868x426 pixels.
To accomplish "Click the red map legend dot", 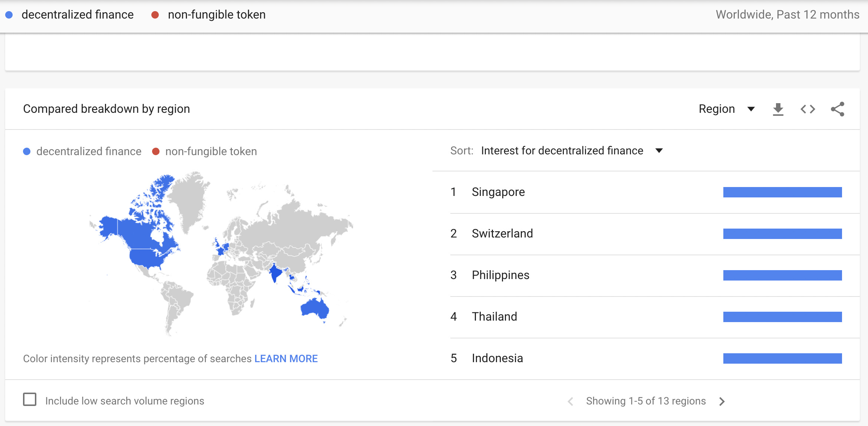I will point(156,151).
